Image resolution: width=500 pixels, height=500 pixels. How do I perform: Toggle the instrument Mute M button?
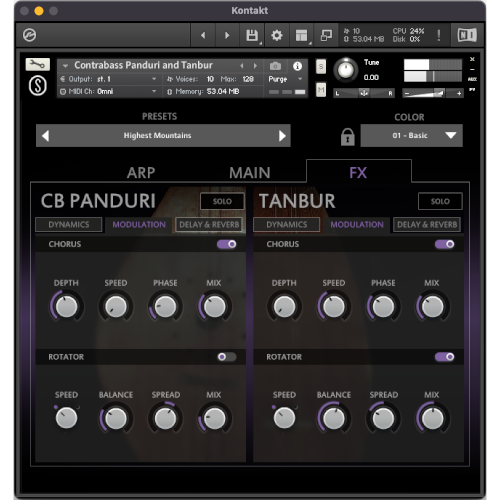point(321,89)
